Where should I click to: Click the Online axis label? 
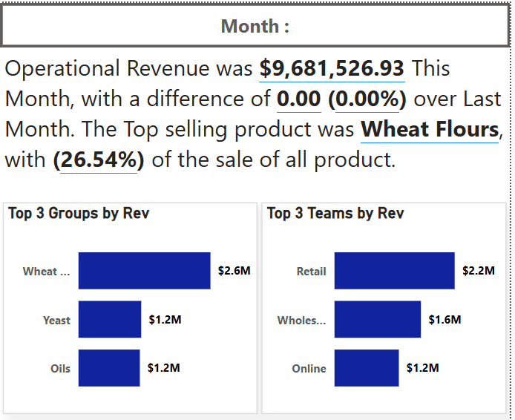[309, 369]
